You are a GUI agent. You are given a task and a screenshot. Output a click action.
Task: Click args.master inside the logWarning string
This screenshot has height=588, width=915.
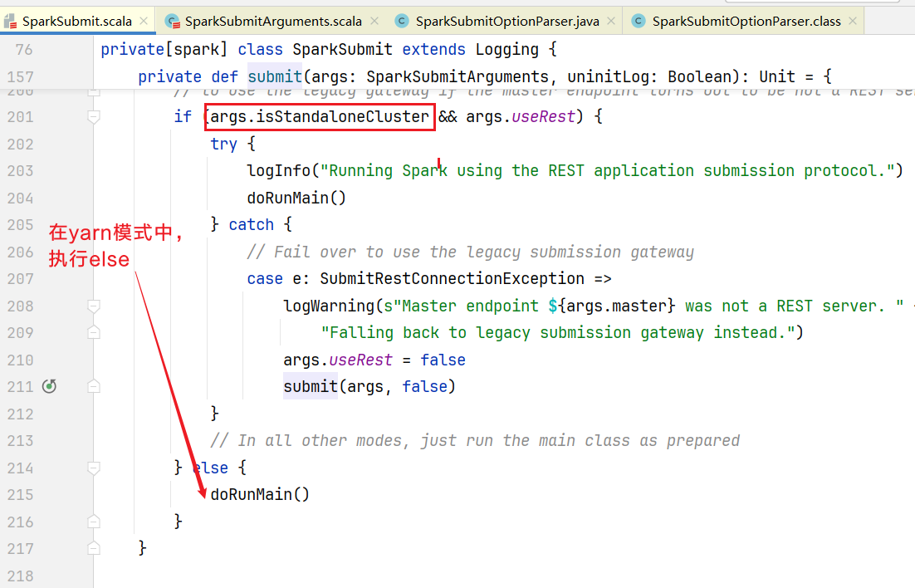click(x=616, y=306)
